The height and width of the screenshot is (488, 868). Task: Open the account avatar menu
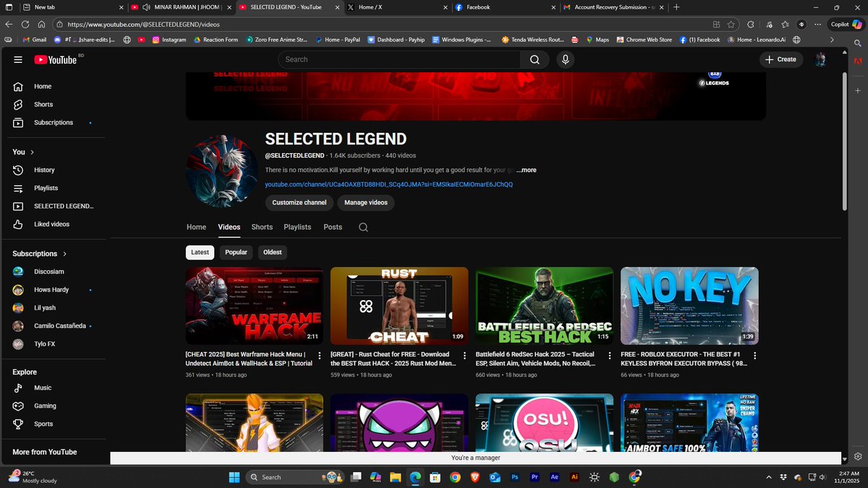tap(820, 59)
